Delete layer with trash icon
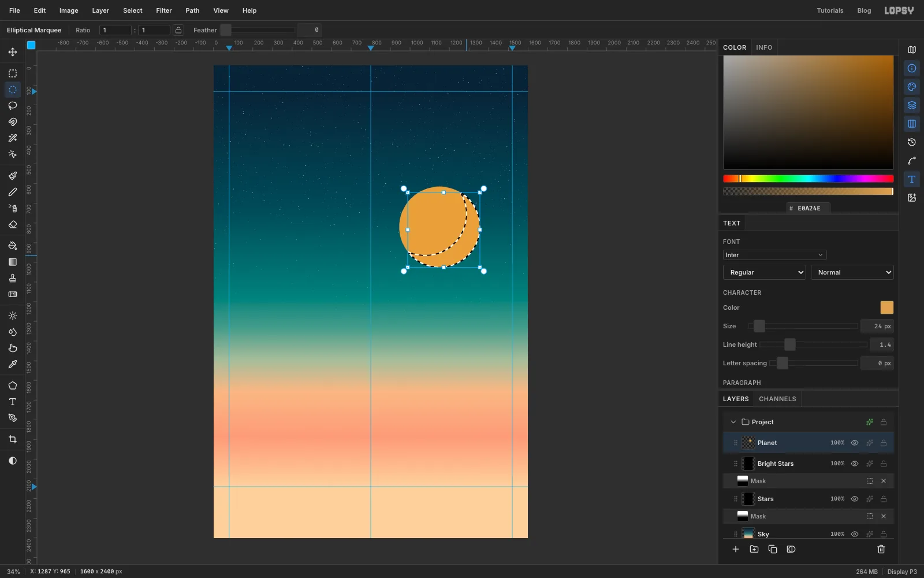 [881, 549]
